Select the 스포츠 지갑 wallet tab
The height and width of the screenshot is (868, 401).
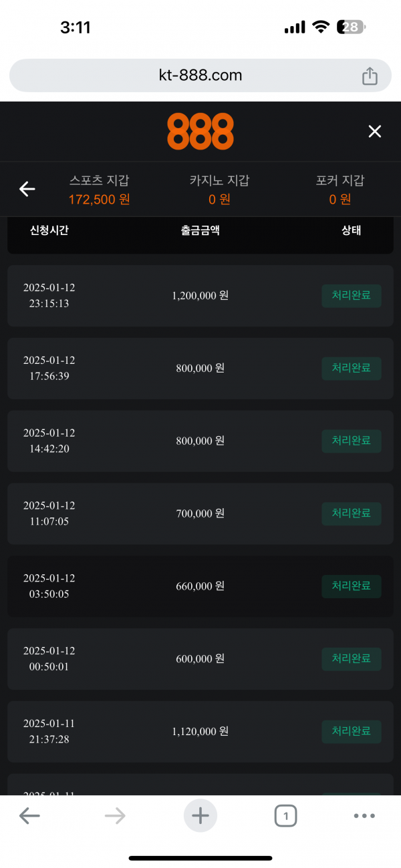pos(100,190)
